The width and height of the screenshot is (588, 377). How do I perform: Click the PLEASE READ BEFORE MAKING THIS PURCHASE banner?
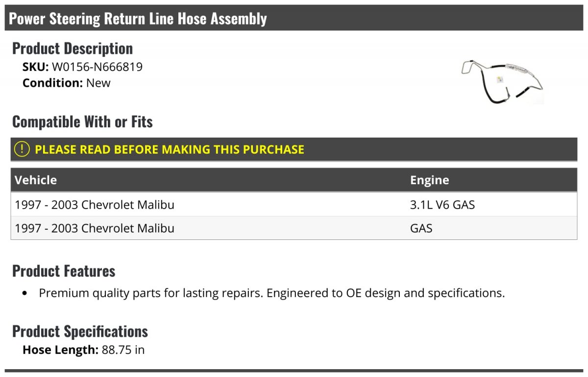(x=294, y=149)
